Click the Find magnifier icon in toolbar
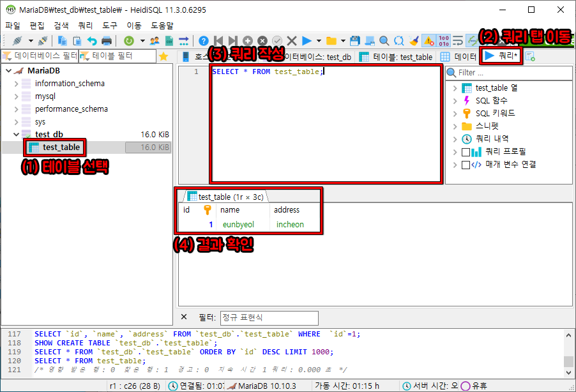The image size is (576, 392). click(x=384, y=41)
